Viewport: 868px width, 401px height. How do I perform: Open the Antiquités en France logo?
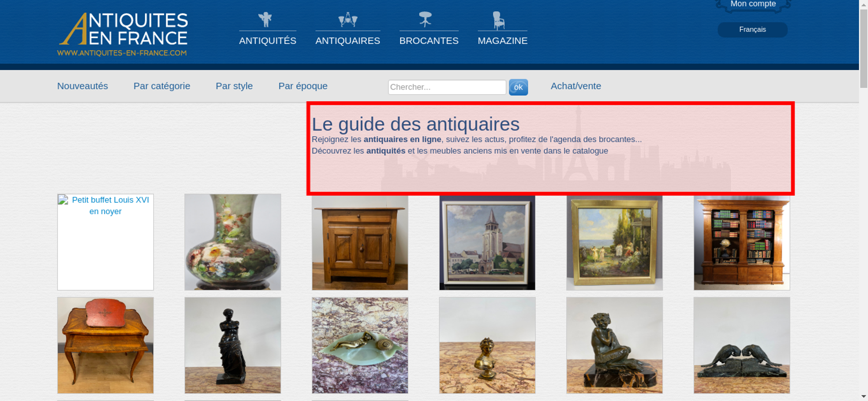(x=123, y=34)
